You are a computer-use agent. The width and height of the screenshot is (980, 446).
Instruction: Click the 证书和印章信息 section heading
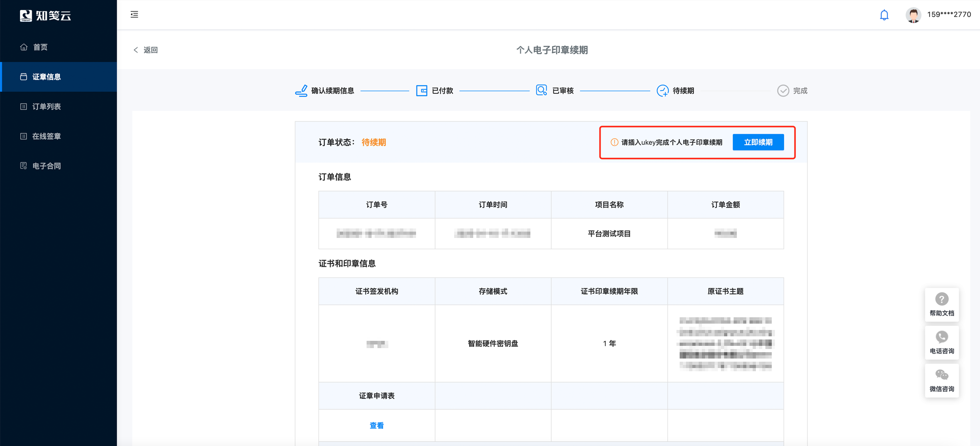[347, 264]
